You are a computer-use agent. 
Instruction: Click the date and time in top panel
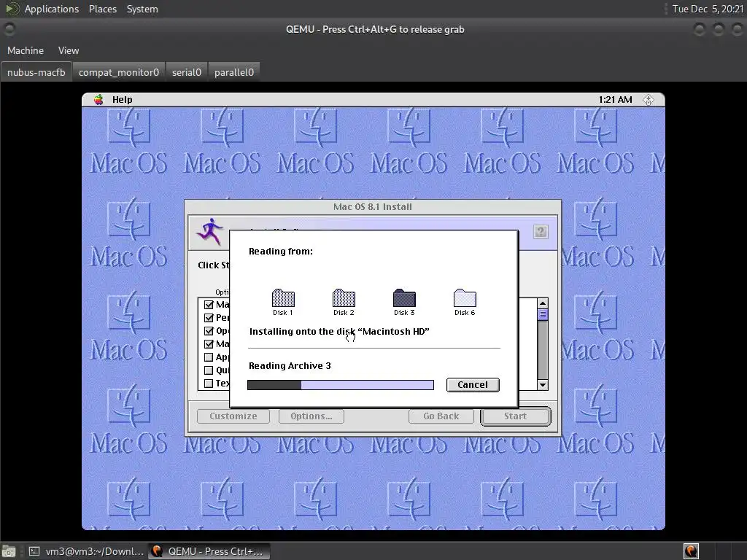708,9
